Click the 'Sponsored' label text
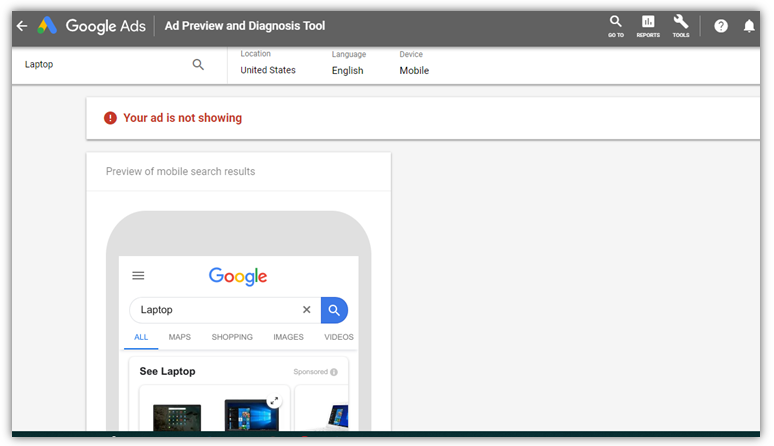 tap(310, 372)
